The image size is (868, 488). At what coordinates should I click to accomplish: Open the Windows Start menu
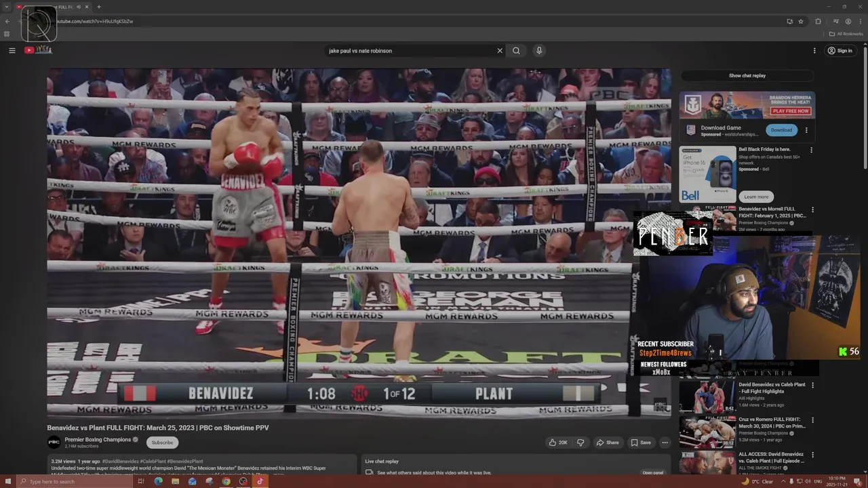7,481
